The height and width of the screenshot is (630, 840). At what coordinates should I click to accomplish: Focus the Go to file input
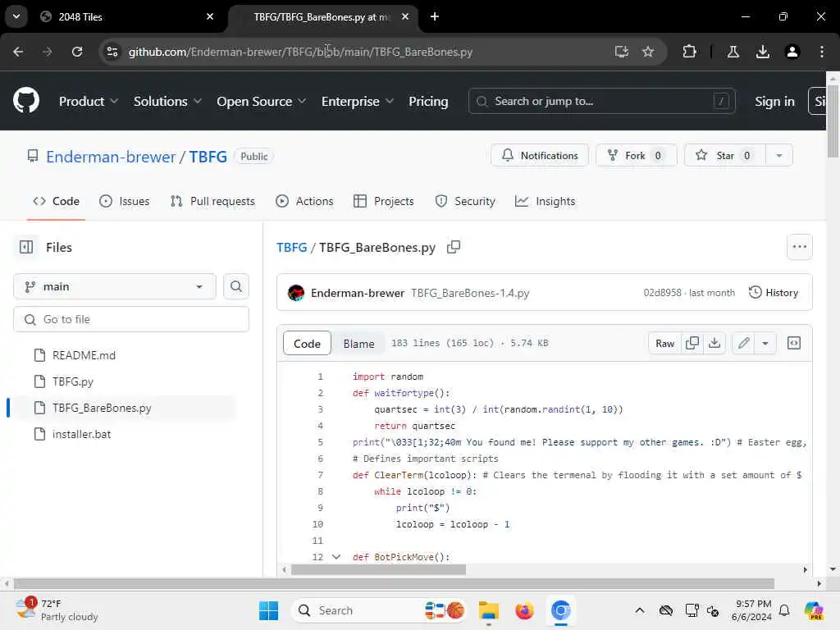(x=131, y=319)
